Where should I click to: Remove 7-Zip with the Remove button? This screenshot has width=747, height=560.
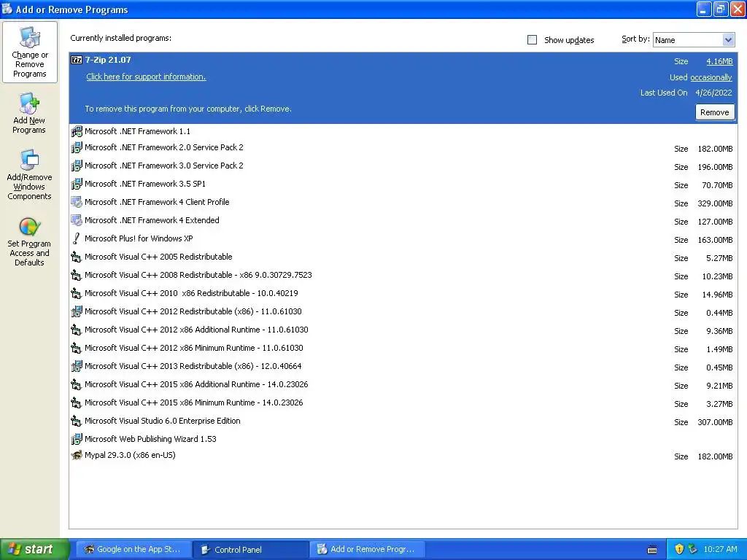click(x=714, y=112)
